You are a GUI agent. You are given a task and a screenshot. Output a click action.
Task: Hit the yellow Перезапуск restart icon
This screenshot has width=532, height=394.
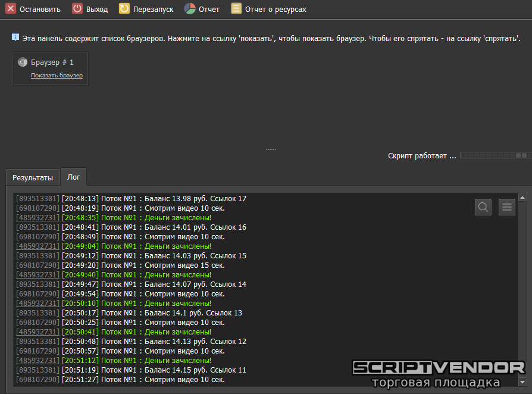(124, 9)
